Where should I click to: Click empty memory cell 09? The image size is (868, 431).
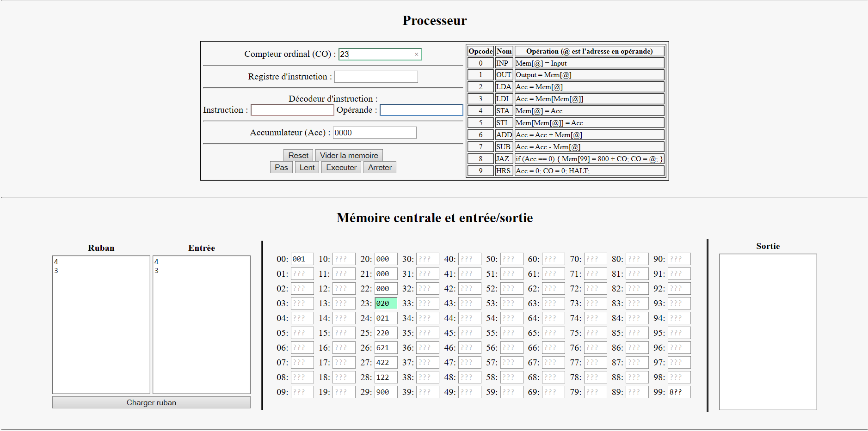point(302,392)
